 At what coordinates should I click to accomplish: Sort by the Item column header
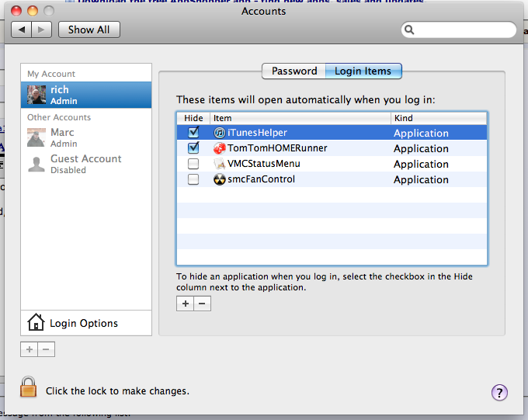pos(300,118)
